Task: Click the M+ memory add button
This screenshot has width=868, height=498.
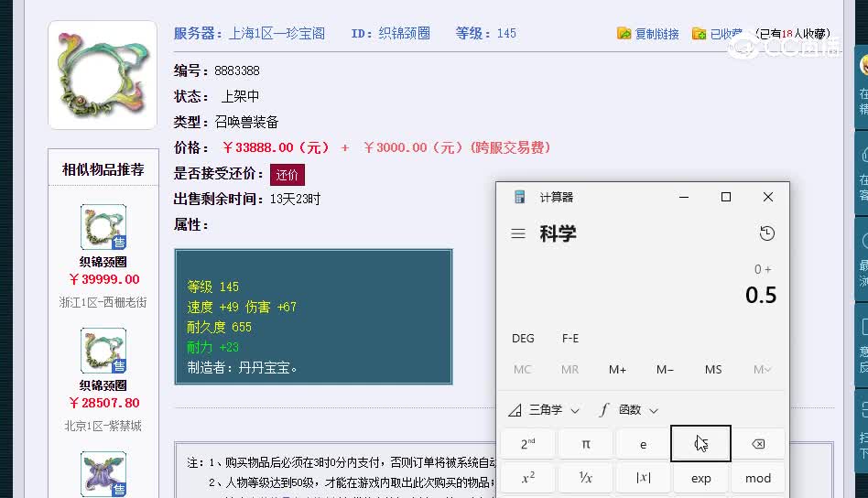Action: pyautogui.click(x=617, y=369)
